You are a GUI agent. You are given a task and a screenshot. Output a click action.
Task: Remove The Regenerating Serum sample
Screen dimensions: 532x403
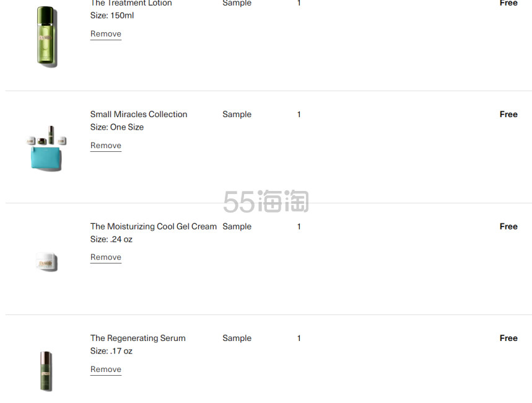105,370
